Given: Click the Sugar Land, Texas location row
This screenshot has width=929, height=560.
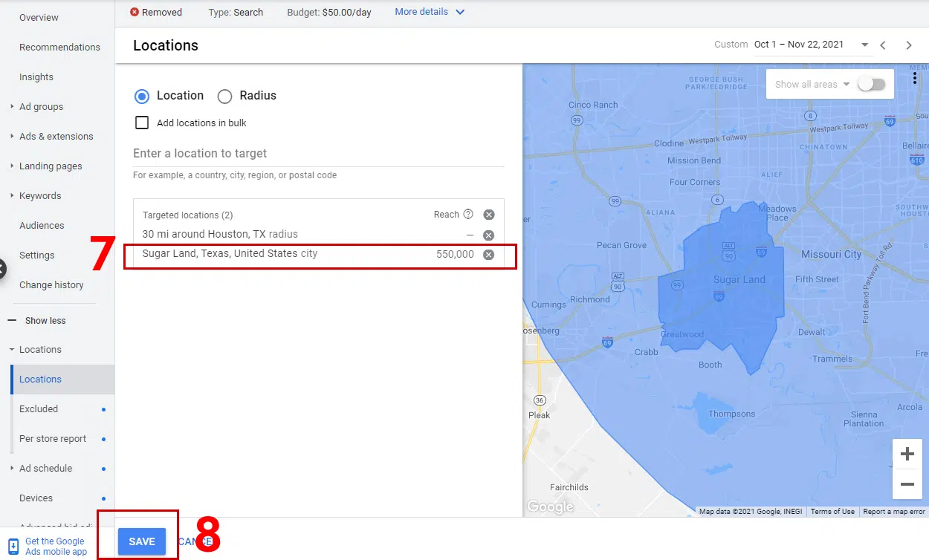Looking at the screenshot, I should tap(319, 254).
